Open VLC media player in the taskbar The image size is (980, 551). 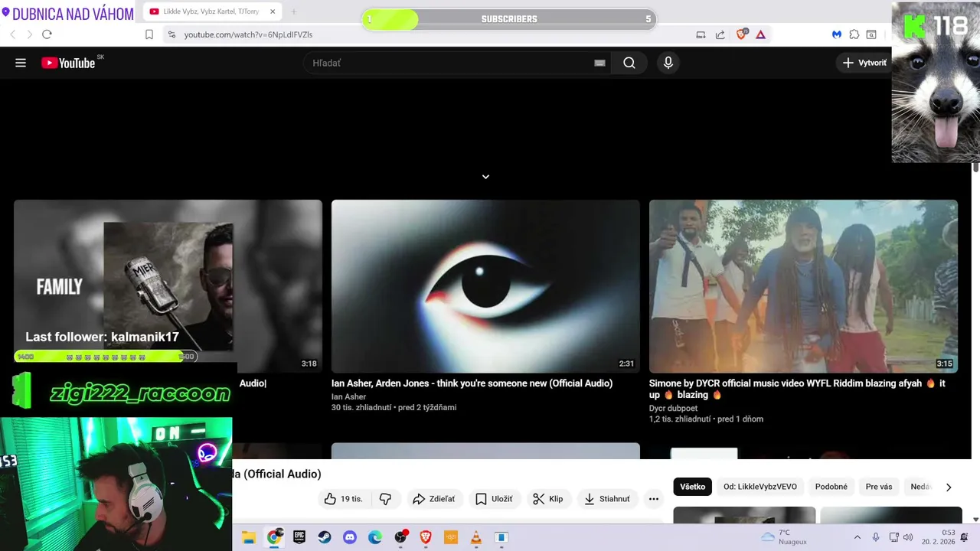(475, 537)
